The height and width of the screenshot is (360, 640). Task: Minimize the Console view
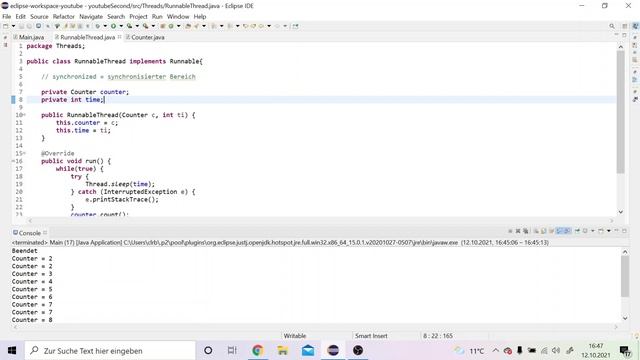point(617,231)
